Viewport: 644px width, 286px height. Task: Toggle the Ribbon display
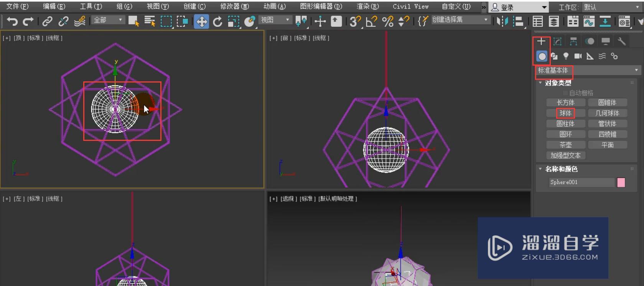573,21
